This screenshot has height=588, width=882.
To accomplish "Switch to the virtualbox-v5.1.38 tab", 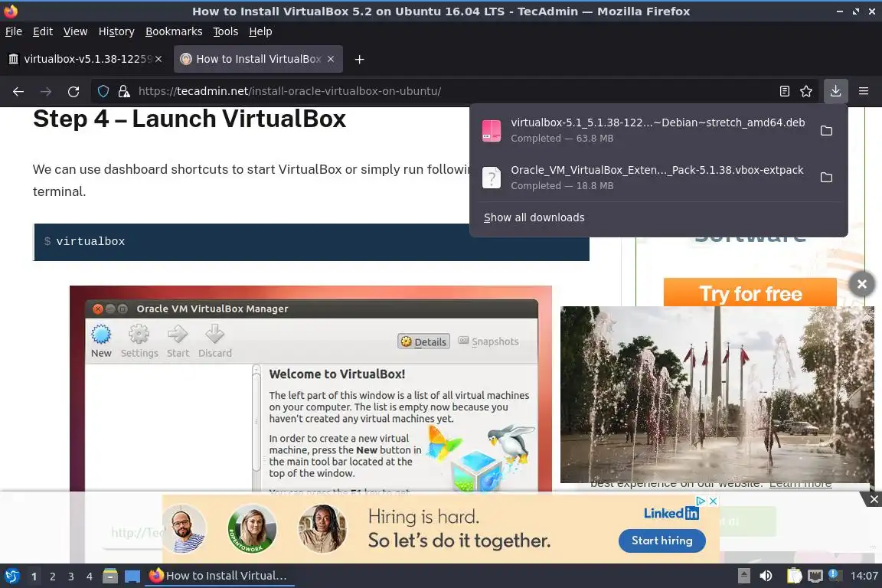I will 85,59.
